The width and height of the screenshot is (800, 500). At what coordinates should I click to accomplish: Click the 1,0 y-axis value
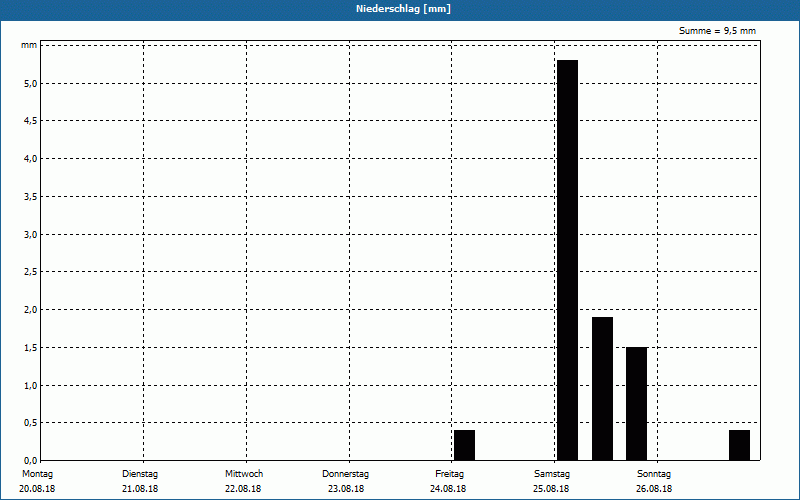point(31,386)
